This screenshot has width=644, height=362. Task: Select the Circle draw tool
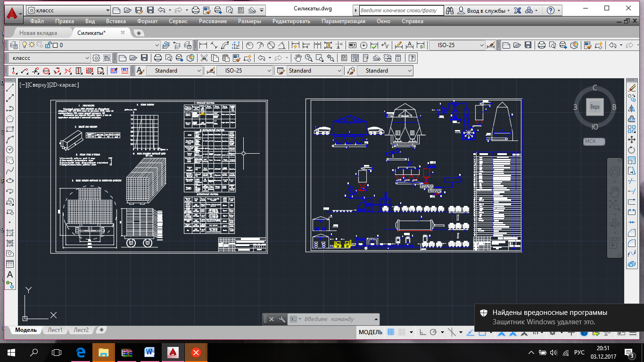[x=10, y=150]
